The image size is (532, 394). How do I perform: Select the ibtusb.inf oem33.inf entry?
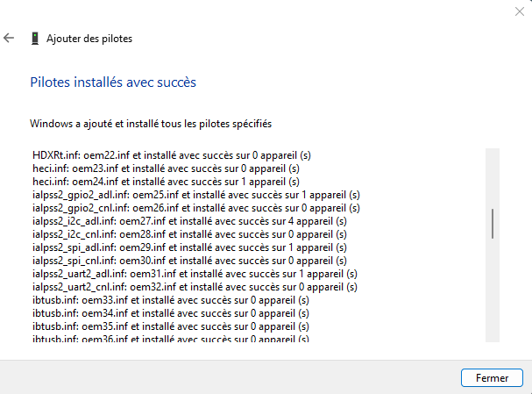[169, 300]
